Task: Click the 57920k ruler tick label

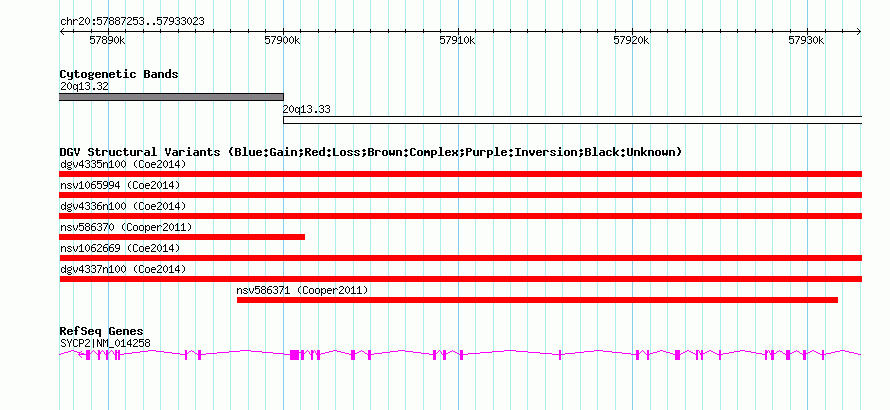Action: 632,40
